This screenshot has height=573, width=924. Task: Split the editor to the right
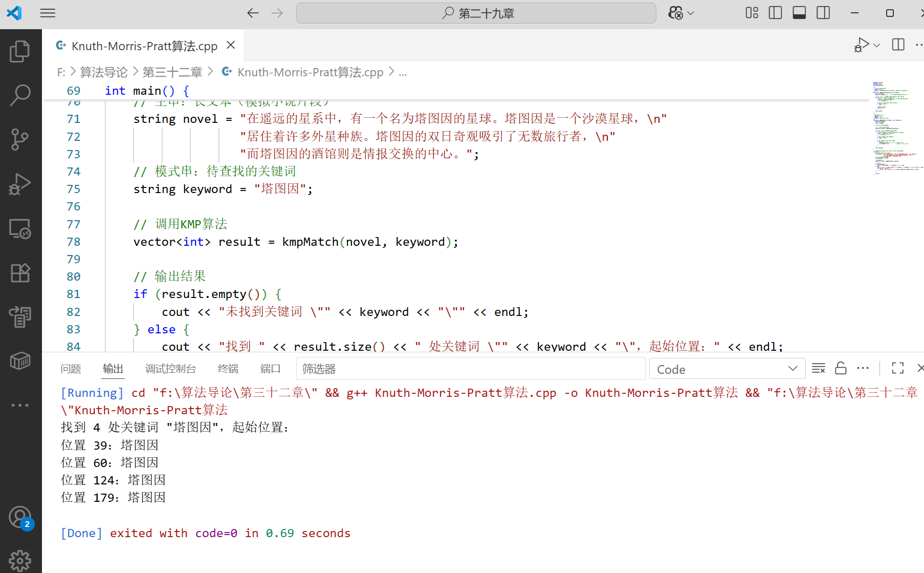(x=898, y=45)
